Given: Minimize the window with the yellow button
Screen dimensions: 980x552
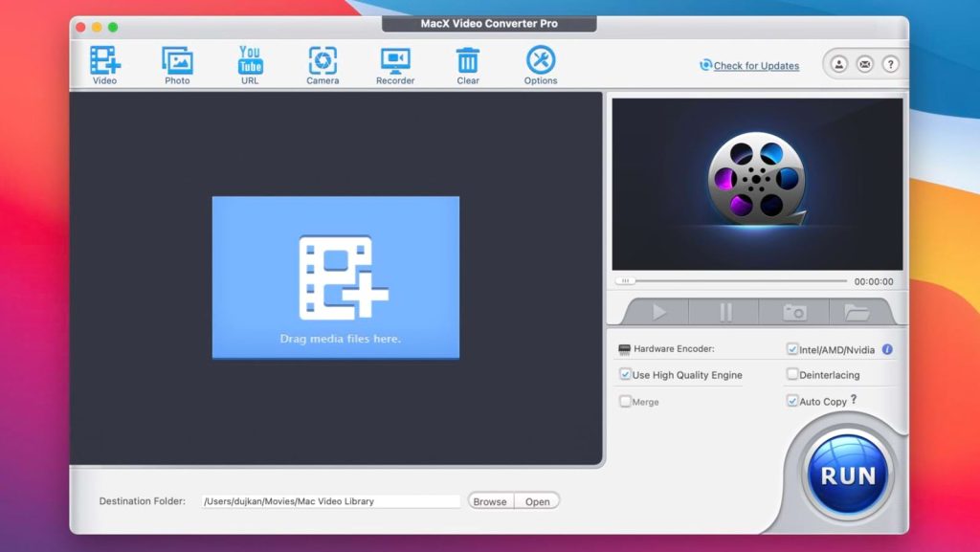Looking at the screenshot, I should click(x=97, y=27).
